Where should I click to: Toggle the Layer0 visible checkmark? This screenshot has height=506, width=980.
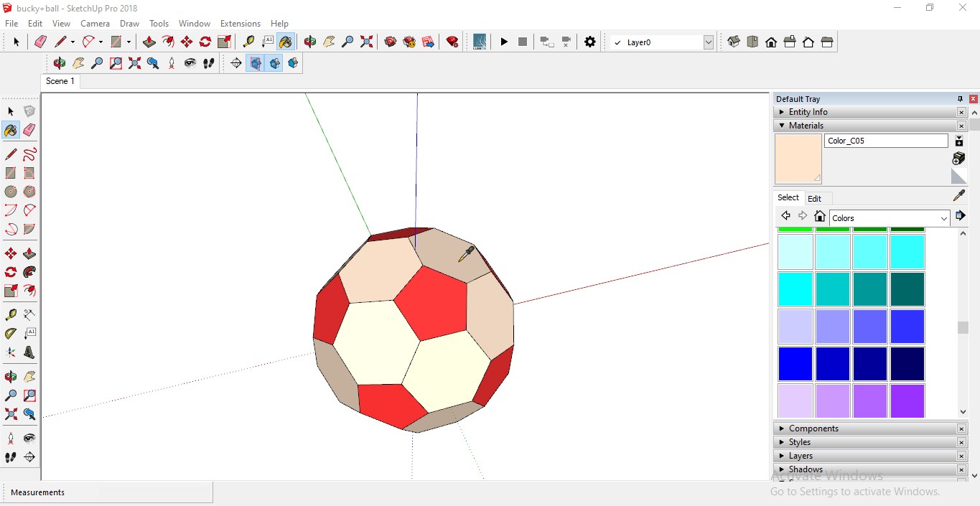tap(617, 43)
